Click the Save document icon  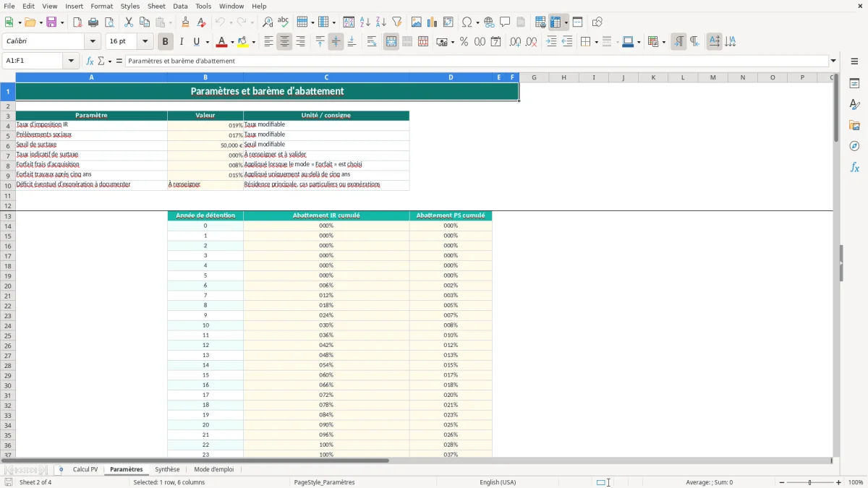coord(51,22)
